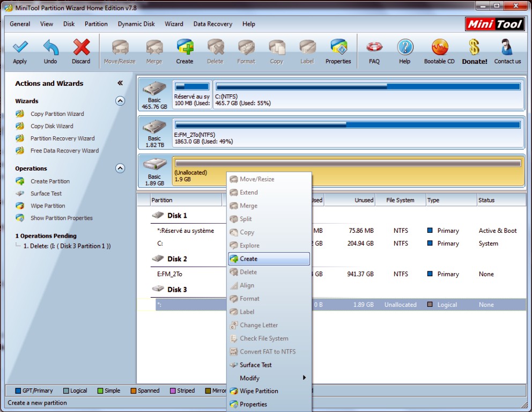
Task: Click the Delete toolbar icon
Action: (x=216, y=47)
